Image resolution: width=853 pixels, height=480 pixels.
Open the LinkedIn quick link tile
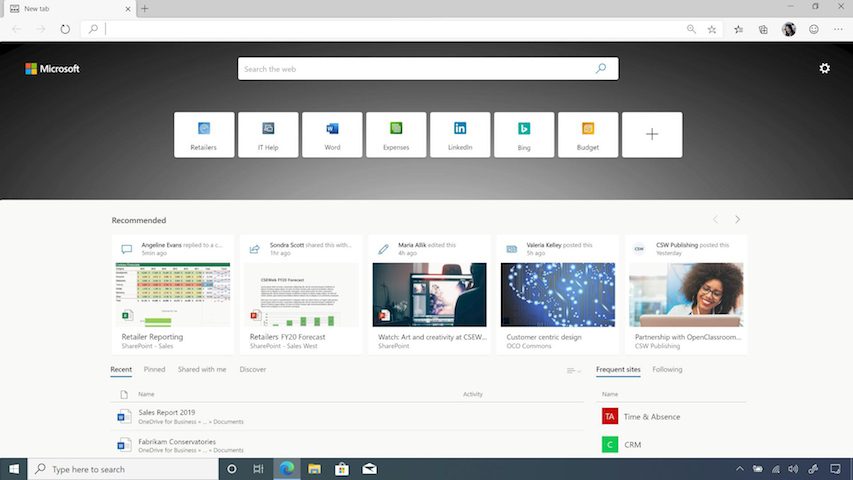click(460, 134)
